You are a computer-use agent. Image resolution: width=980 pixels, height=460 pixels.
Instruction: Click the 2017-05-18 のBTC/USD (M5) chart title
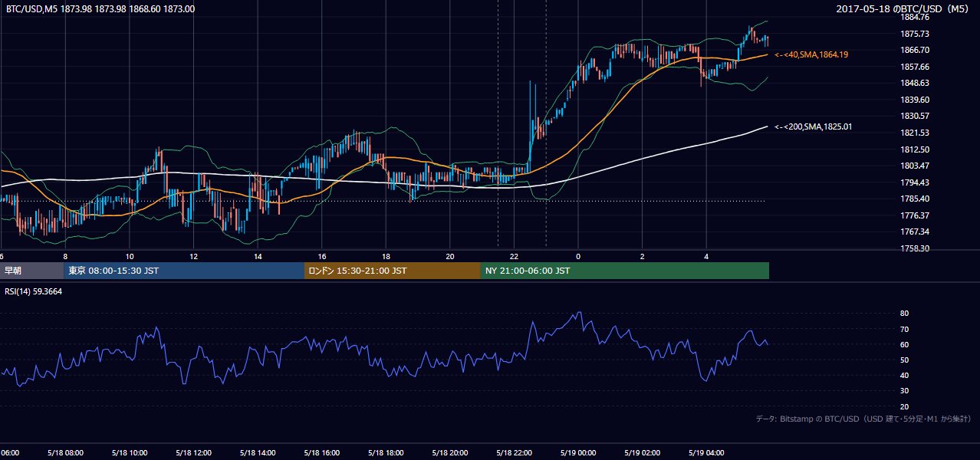point(903,9)
